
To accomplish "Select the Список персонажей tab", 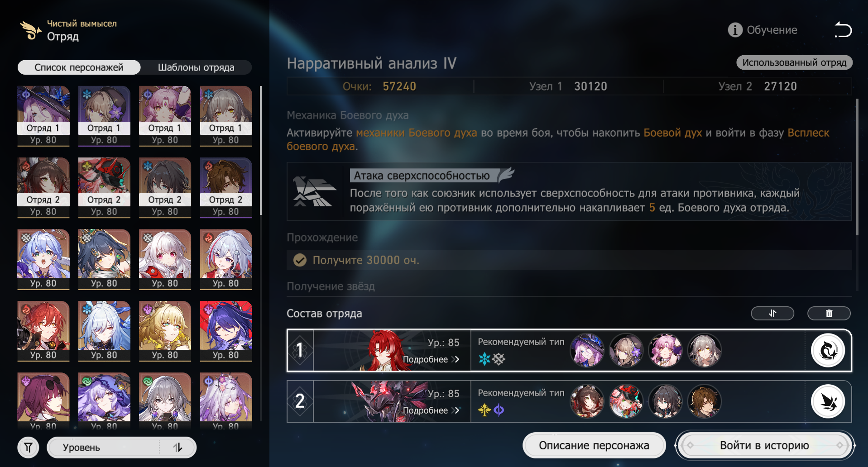I will 79,67.
